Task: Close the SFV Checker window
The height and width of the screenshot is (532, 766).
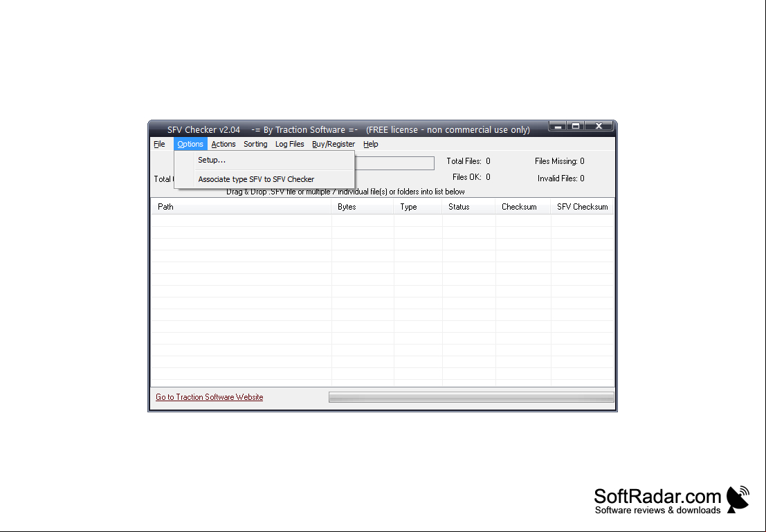Action: 599,126
